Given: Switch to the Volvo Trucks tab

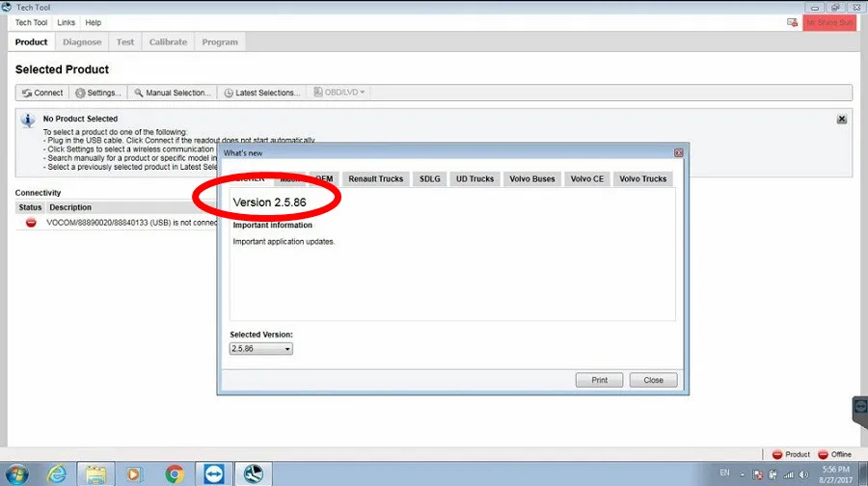Looking at the screenshot, I should [x=642, y=178].
